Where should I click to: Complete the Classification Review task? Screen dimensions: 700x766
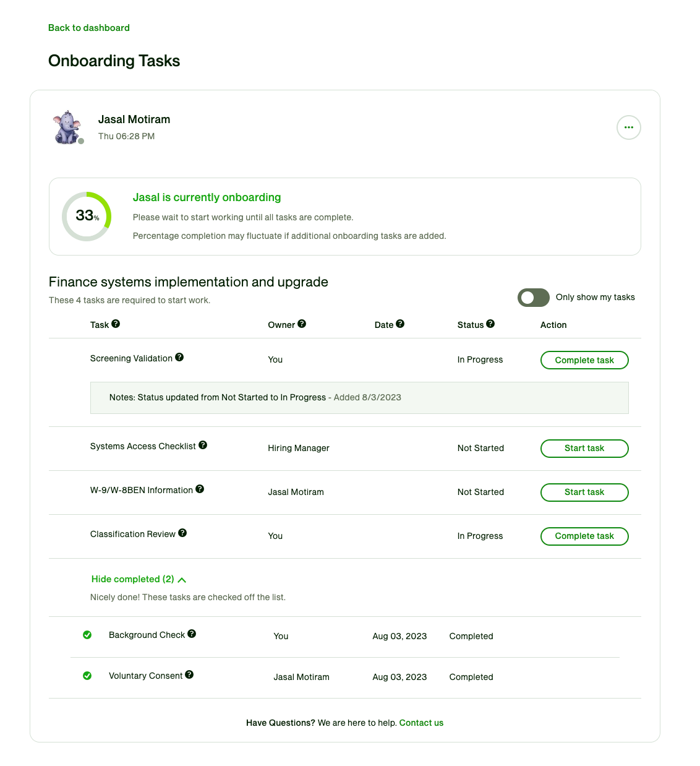[584, 536]
